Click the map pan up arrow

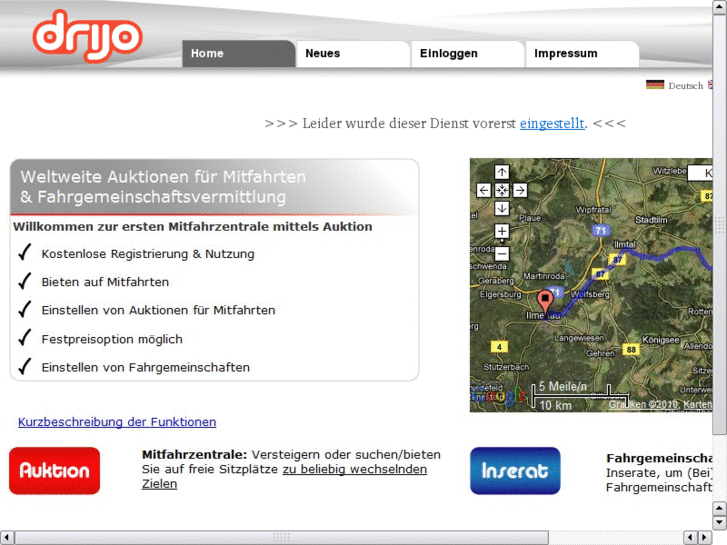pos(502,172)
